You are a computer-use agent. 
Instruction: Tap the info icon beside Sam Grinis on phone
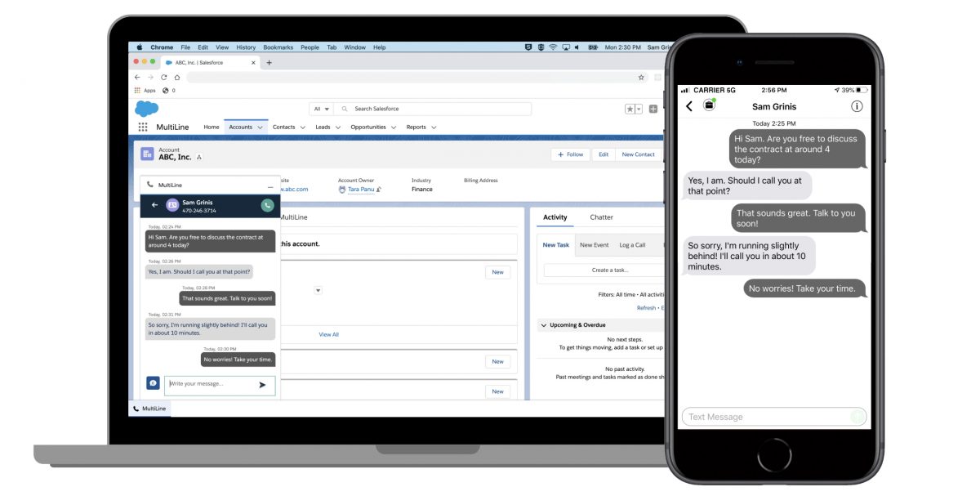tap(857, 106)
